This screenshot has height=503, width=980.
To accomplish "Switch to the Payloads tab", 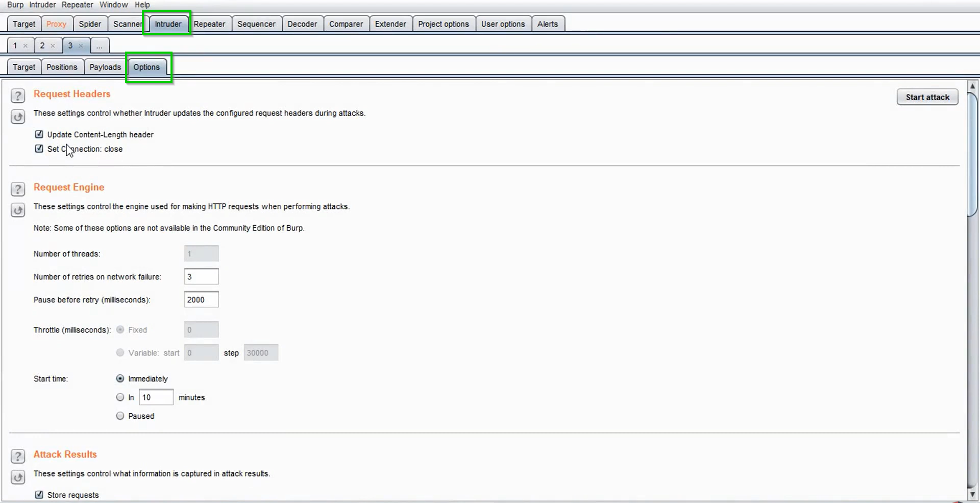I will tap(104, 66).
